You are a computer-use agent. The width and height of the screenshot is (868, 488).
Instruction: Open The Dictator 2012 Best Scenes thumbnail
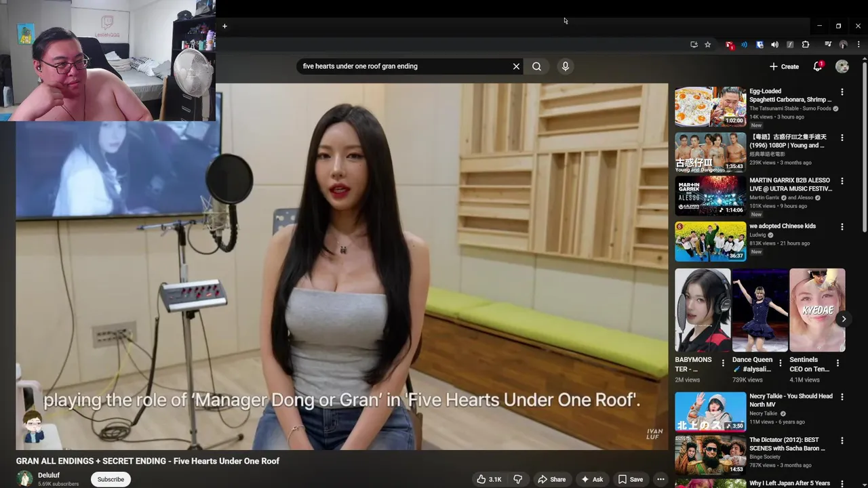click(x=710, y=455)
